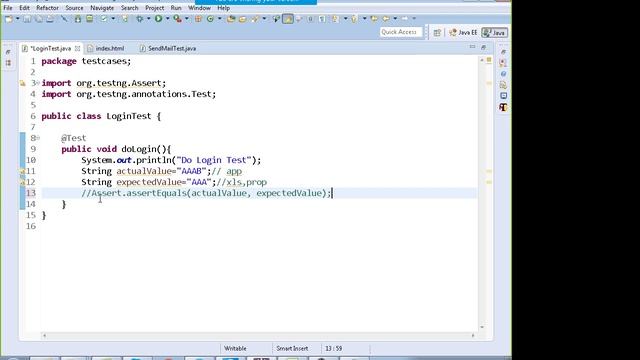The height and width of the screenshot is (360, 640).
Task: Toggle Mark Occurrences highlighted button
Action: [x=287, y=19]
